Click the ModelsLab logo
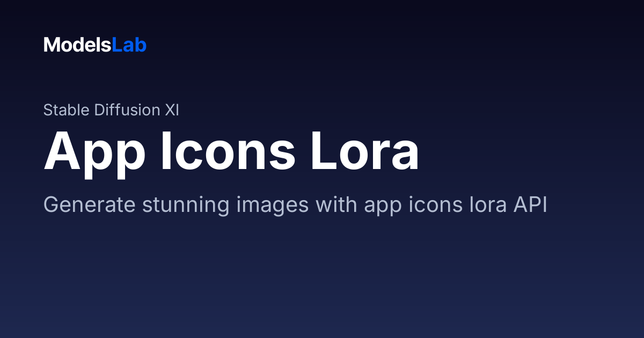The width and height of the screenshot is (644, 338). coord(95,45)
